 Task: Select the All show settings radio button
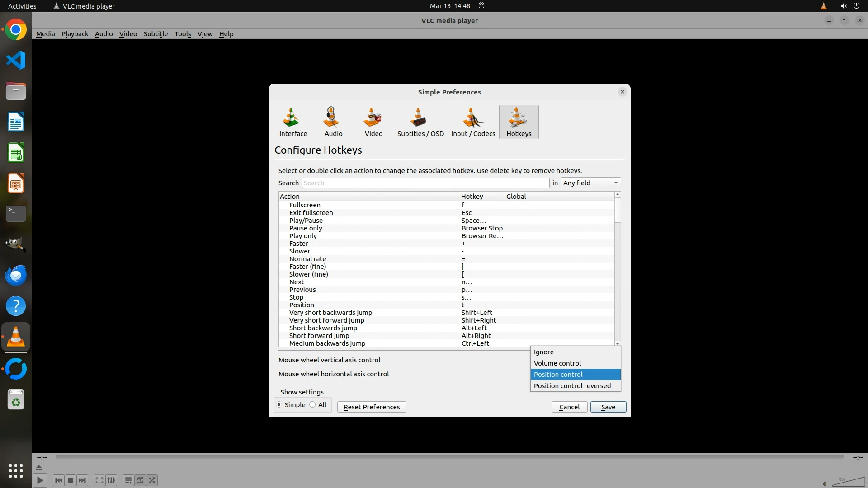pyautogui.click(x=313, y=405)
